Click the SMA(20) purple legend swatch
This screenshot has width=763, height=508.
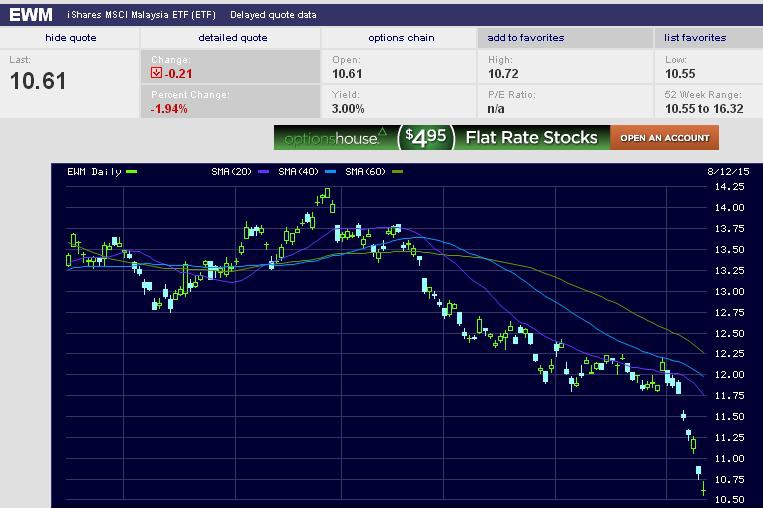pos(263,172)
